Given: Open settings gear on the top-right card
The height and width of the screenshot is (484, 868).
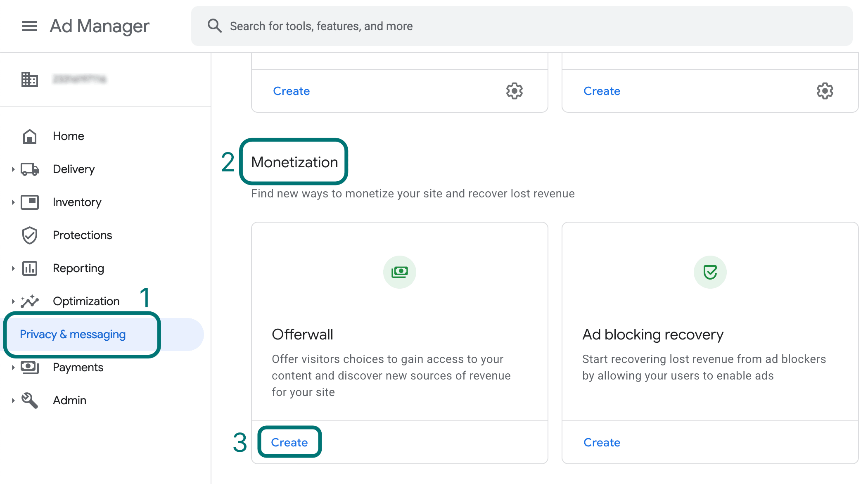Looking at the screenshot, I should point(824,91).
